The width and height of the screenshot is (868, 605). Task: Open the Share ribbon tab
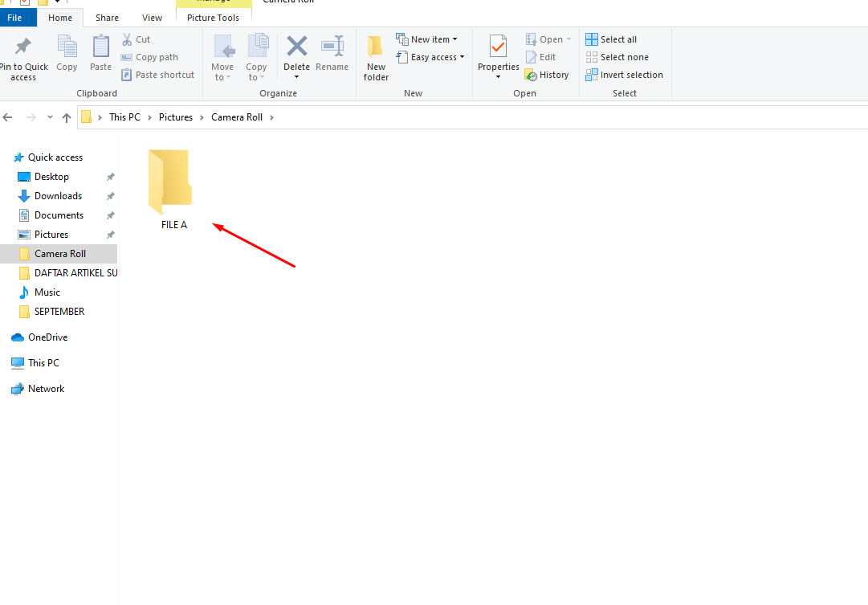click(107, 18)
